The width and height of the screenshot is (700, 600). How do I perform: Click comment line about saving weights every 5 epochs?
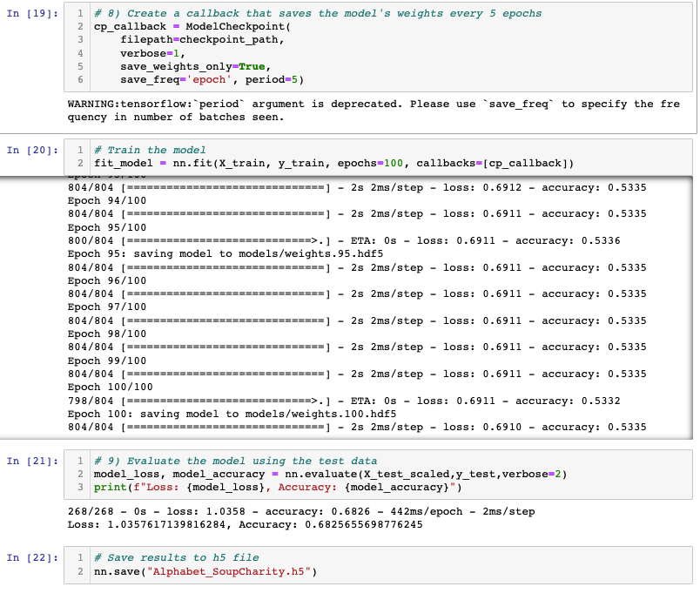(x=318, y=13)
